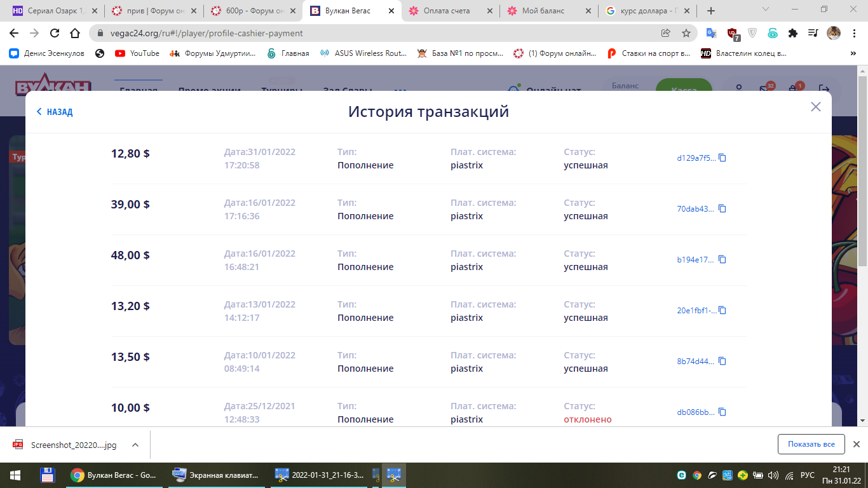868x488 pixels.
Task: Switch to the курс доллара tab
Action: pos(649,11)
